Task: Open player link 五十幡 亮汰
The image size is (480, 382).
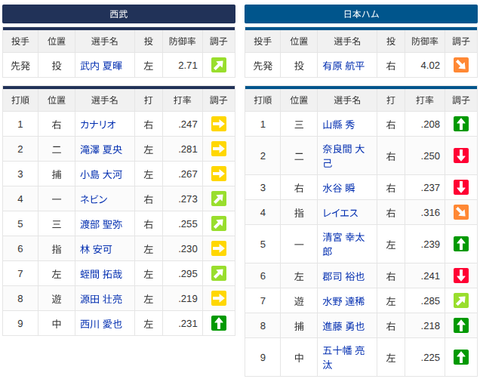Action: point(343,357)
